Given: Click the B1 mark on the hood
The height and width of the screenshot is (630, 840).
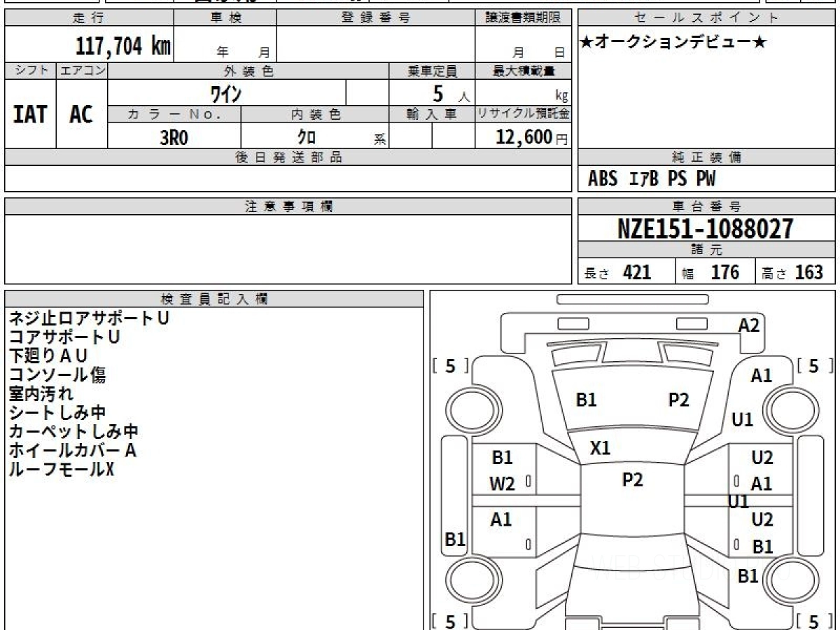Looking at the screenshot, I should [587, 400].
